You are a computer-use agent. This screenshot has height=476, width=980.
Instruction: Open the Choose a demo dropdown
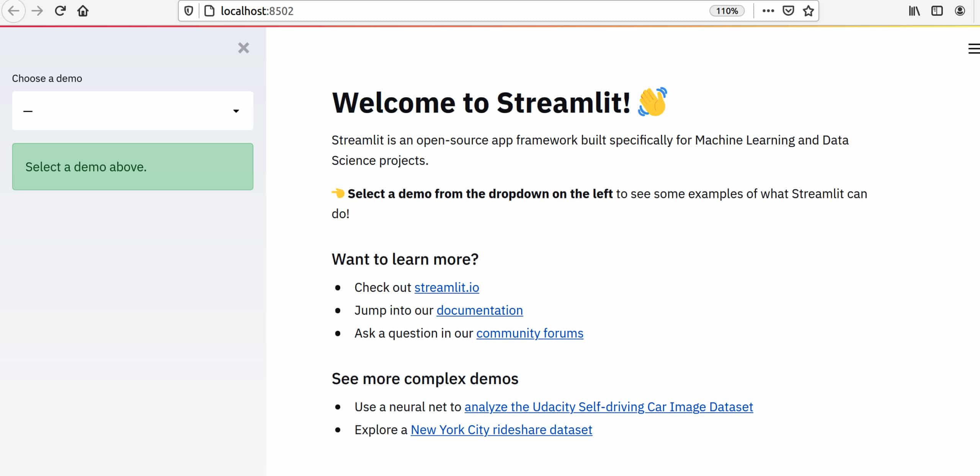pos(132,111)
